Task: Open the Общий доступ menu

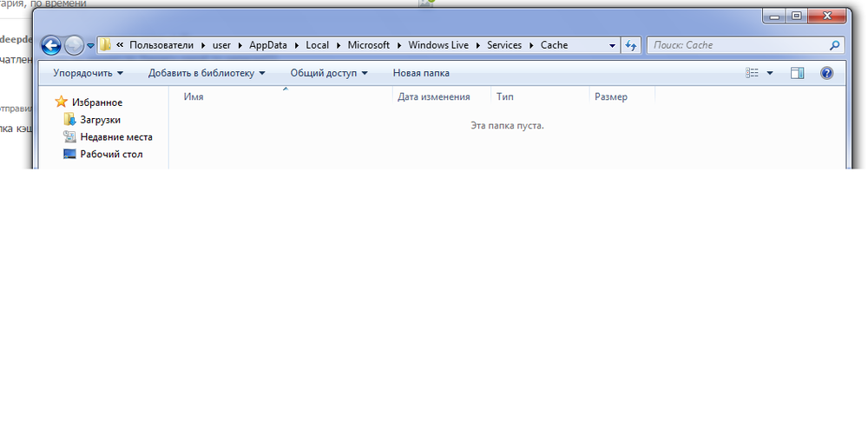Action: pos(329,73)
